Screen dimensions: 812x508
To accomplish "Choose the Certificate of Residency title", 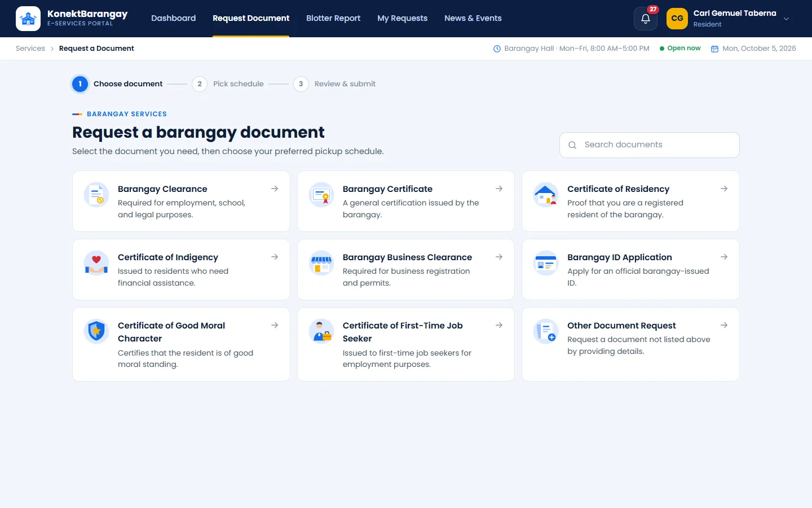I will (x=618, y=189).
